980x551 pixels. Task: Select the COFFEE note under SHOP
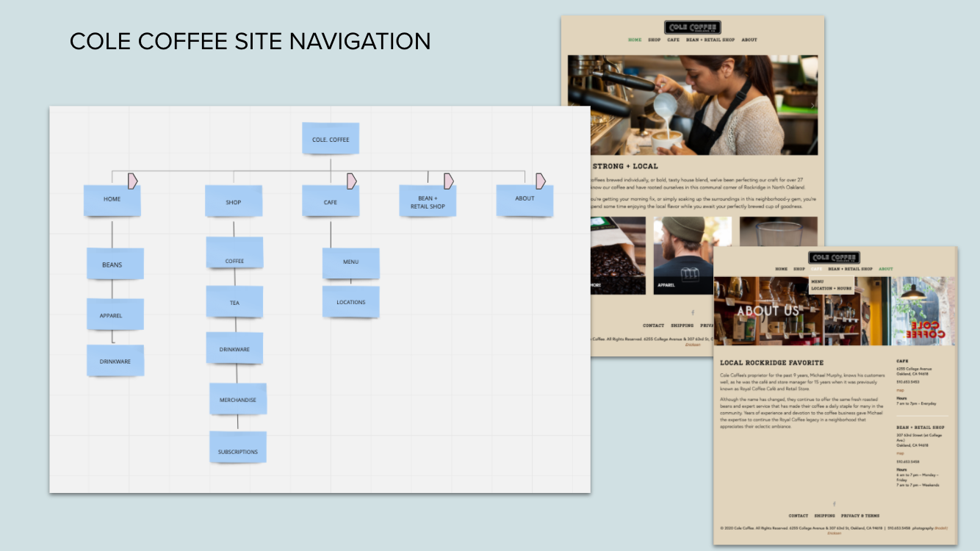pyautogui.click(x=234, y=252)
